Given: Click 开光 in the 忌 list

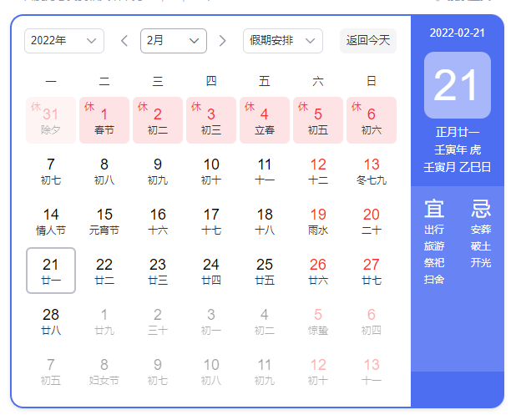Looking at the screenshot, I should (x=481, y=262).
